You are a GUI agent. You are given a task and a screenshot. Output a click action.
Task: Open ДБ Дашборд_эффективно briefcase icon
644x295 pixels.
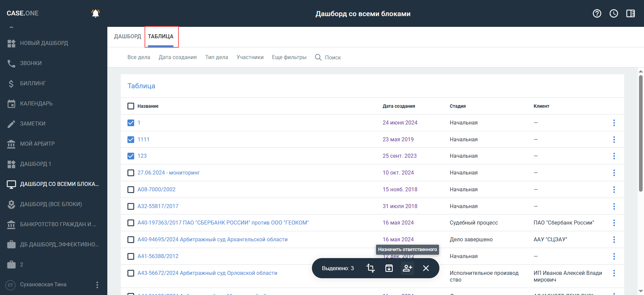tap(11, 245)
